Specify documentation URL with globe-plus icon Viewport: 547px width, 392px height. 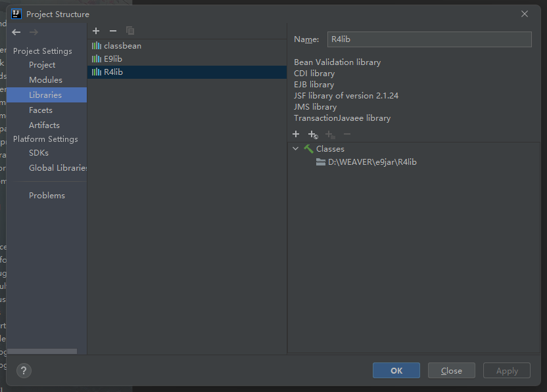tap(313, 135)
